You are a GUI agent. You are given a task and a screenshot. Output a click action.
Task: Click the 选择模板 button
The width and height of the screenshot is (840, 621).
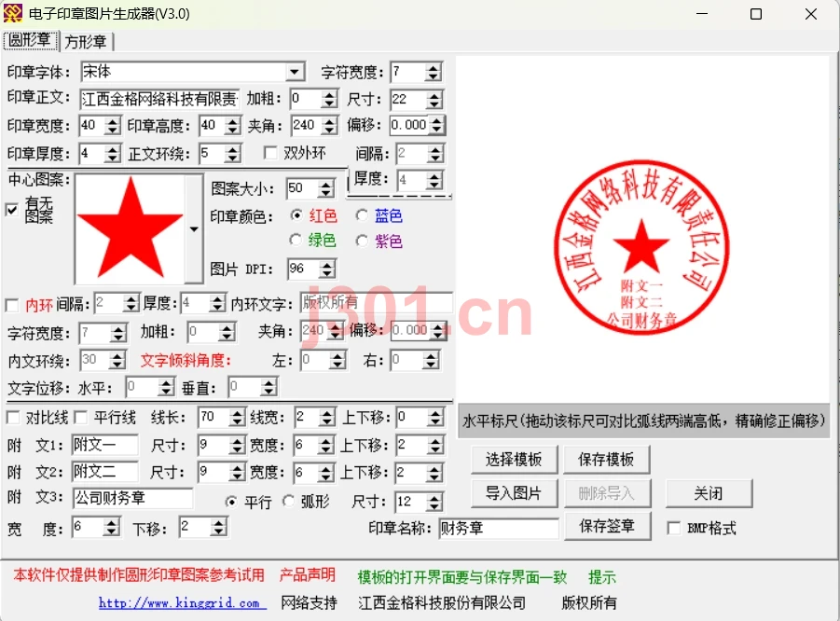[x=514, y=459]
